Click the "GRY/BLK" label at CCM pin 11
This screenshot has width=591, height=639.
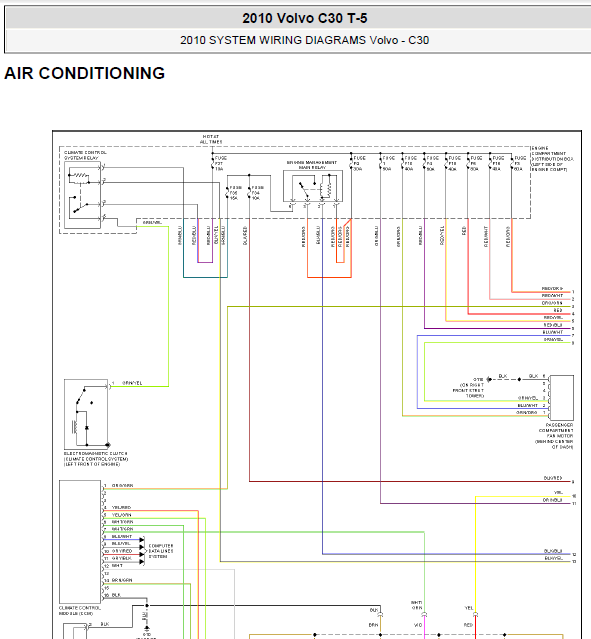pos(122,558)
